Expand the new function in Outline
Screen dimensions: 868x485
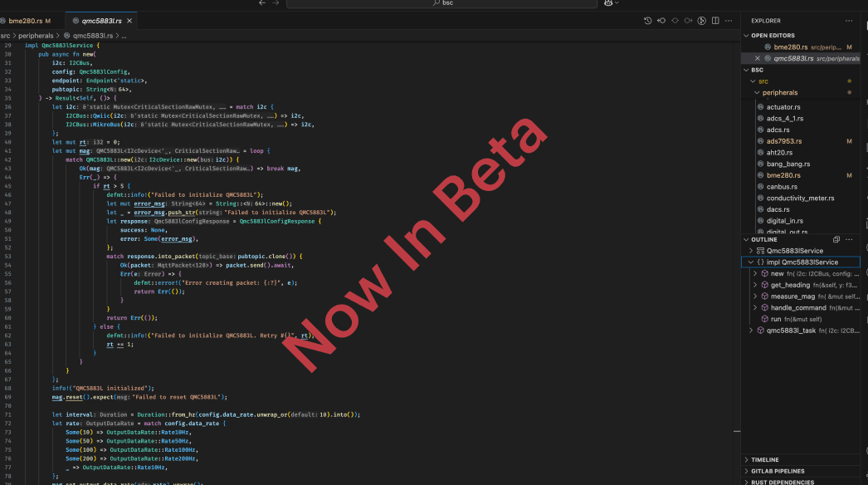(755, 274)
